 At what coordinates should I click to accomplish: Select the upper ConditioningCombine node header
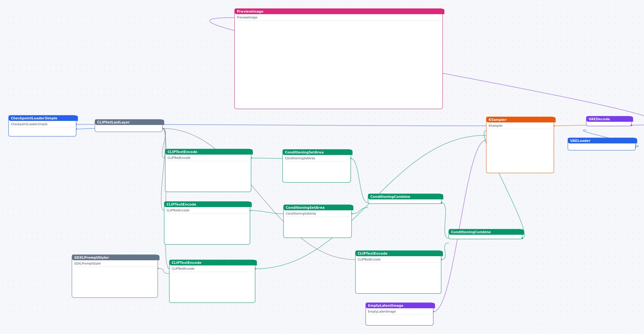405,197
